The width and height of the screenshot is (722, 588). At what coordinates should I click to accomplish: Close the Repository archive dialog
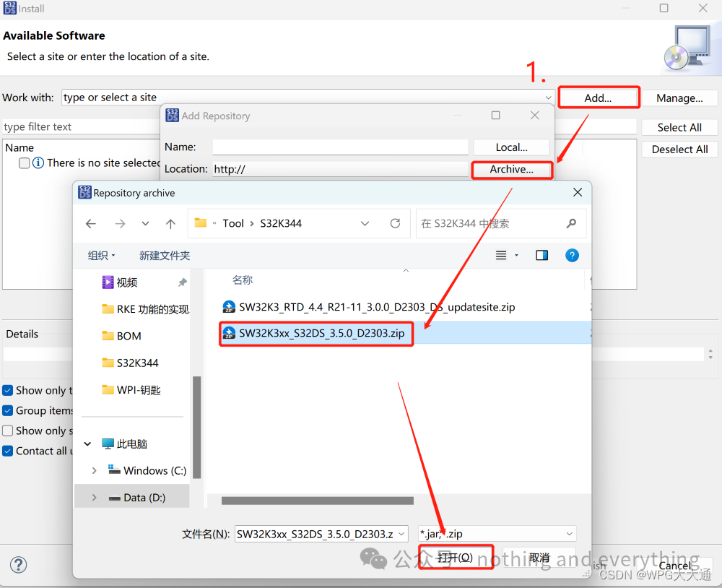[x=578, y=192]
